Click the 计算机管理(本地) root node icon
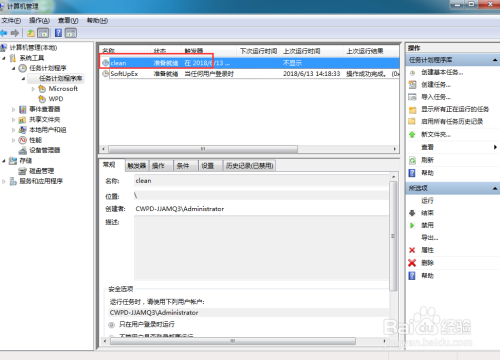This screenshot has height=360, width=500. (x=3, y=48)
